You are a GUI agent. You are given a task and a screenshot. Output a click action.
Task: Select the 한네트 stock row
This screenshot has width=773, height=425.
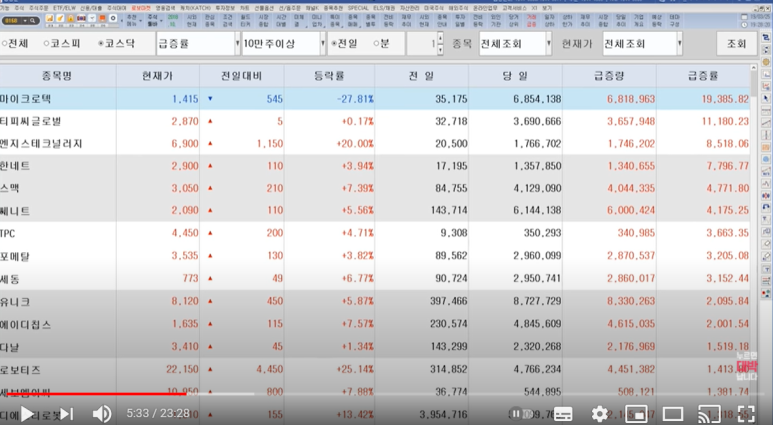tap(375, 166)
